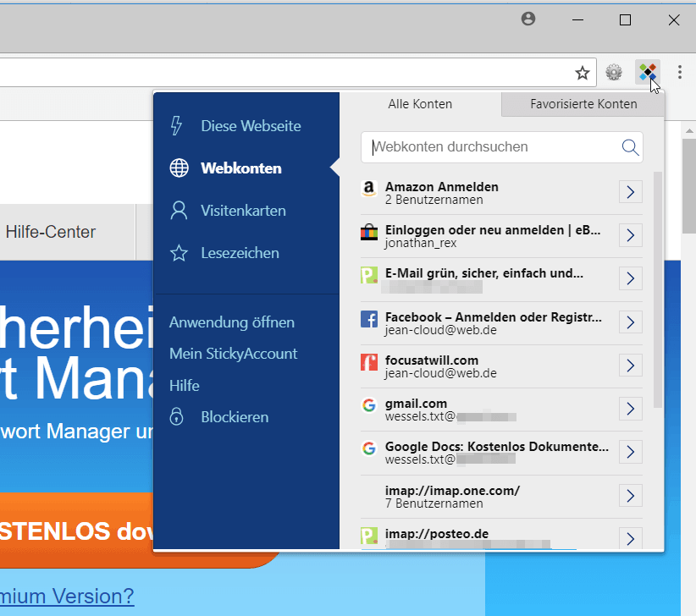The width and height of the screenshot is (696, 616).
Task: Open the Hilfe-Center page tab
Action: 51,232
